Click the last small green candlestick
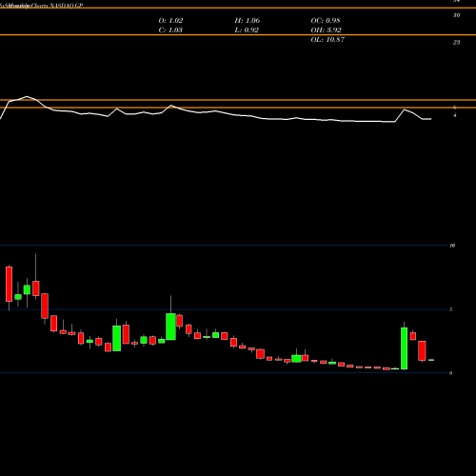Screen dimensions: 476x476 click(x=431, y=360)
